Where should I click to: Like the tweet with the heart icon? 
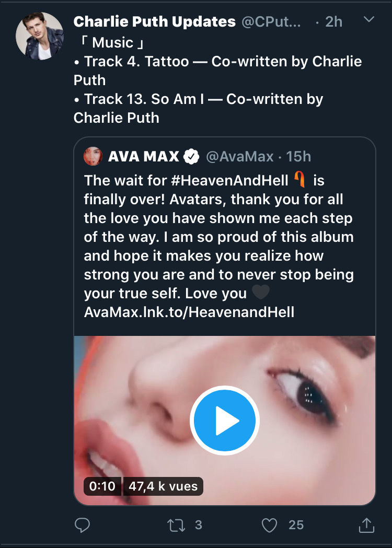269,524
